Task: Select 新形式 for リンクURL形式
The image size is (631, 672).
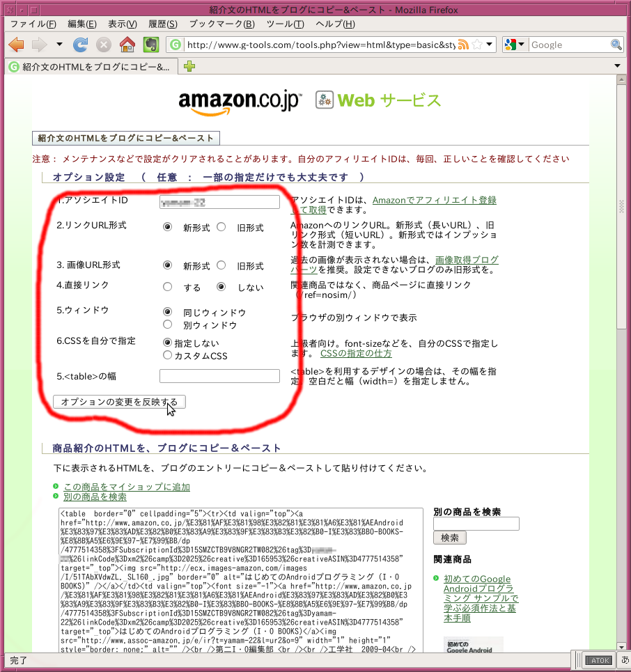Action: [168, 227]
